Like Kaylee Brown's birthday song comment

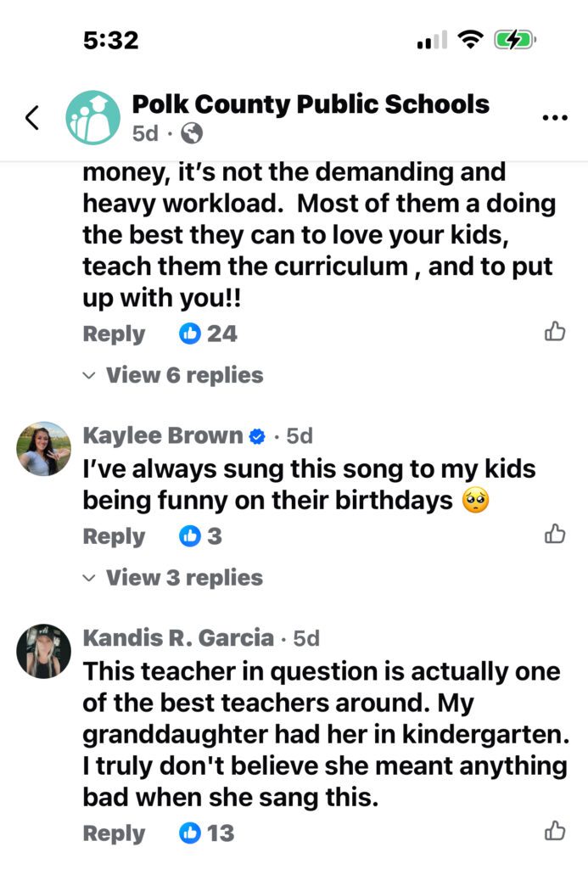click(x=555, y=534)
